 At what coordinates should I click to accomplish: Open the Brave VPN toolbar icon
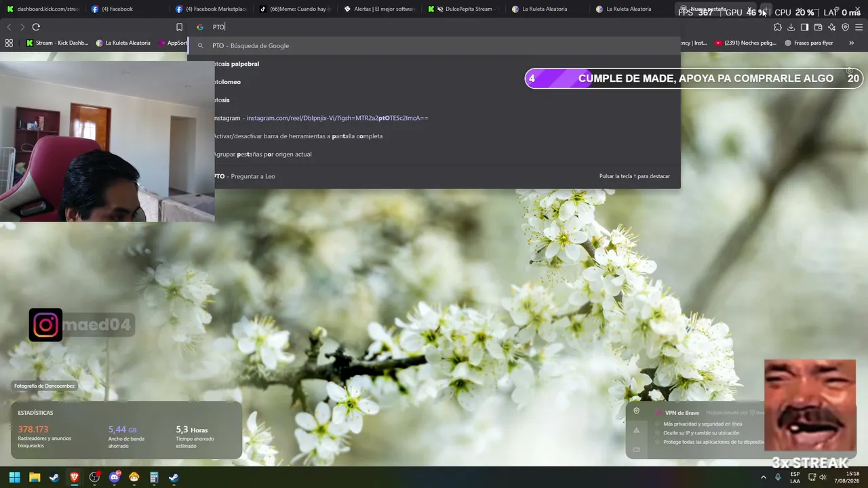845,27
